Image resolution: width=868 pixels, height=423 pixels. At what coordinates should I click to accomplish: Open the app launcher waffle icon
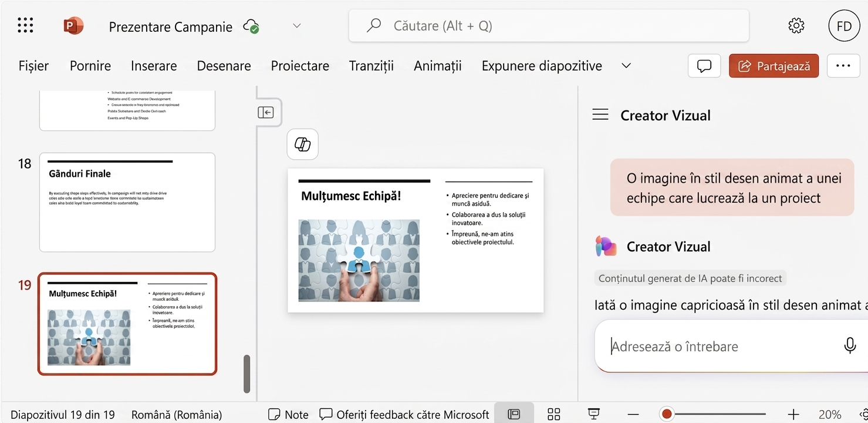[x=25, y=25]
